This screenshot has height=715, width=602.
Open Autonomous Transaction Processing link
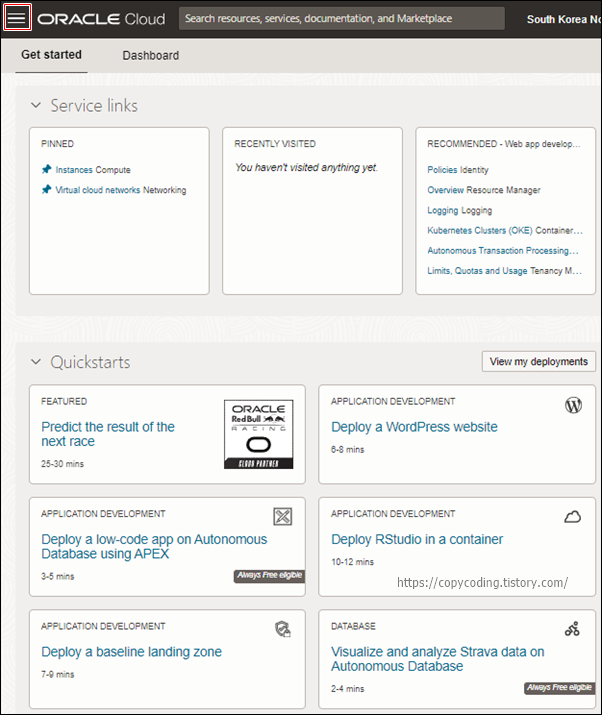click(x=503, y=250)
